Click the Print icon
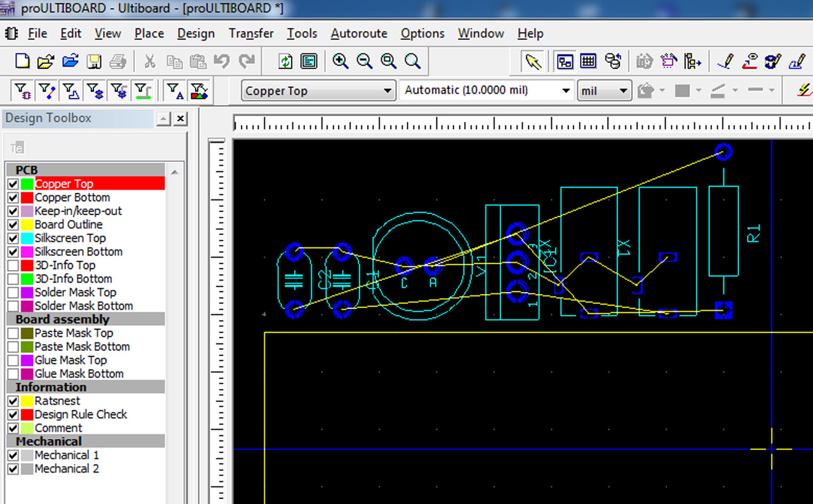 pyautogui.click(x=118, y=61)
